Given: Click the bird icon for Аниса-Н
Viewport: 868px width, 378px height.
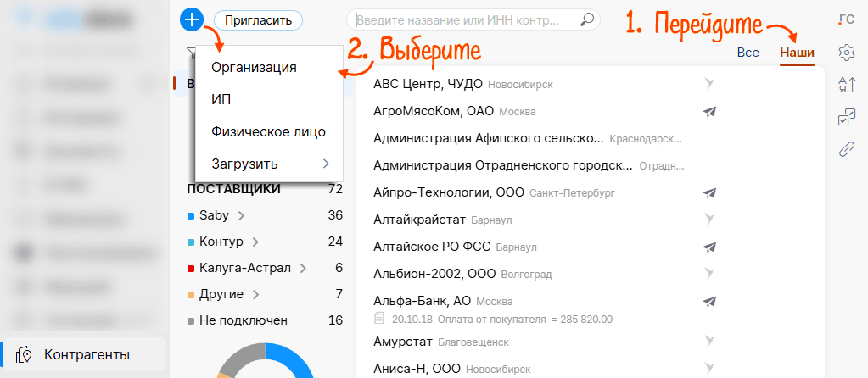Looking at the screenshot, I should click(x=709, y=369).
